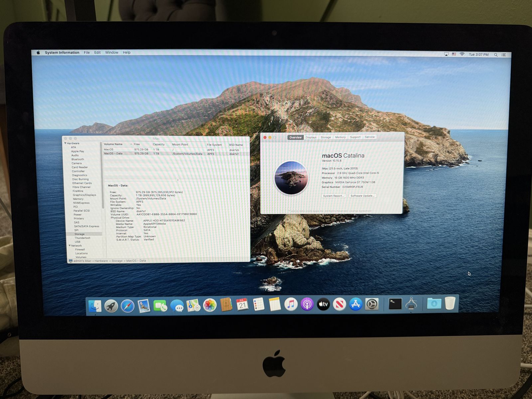Open Trash in the Dock

pos(450,303)
